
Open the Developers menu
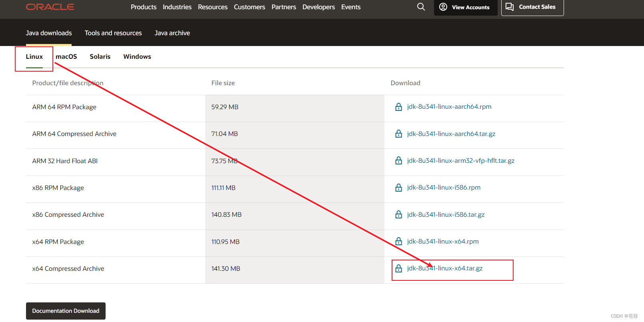pyautogui.click(x=319, y=7)
